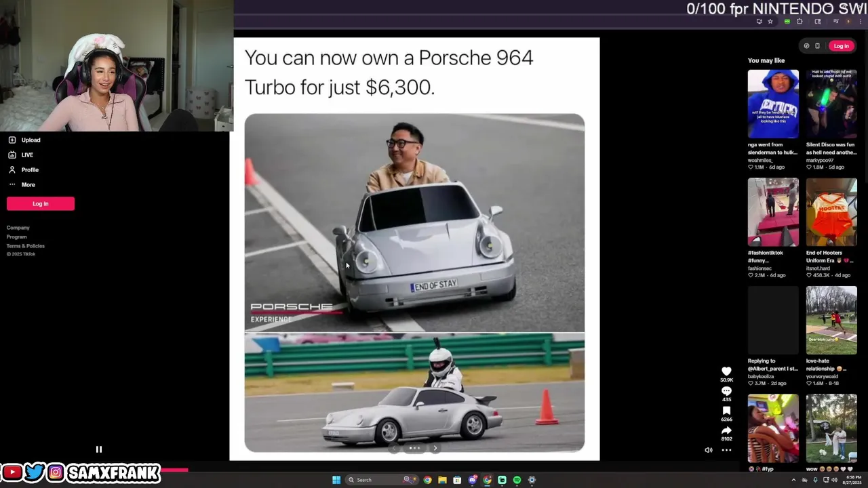The image size is (868, 488).
Task: Open the Windows Start menu
Action: tap(336, 480)
